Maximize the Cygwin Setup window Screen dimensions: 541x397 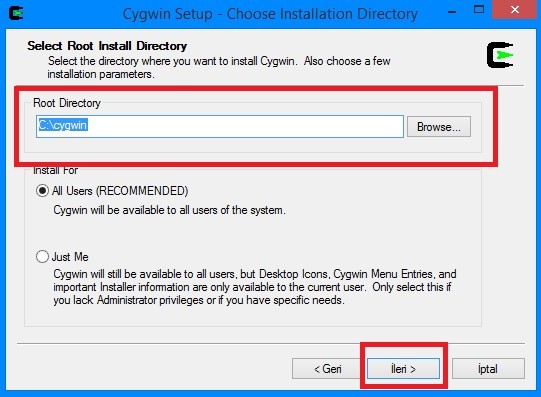tap(479, 9)
